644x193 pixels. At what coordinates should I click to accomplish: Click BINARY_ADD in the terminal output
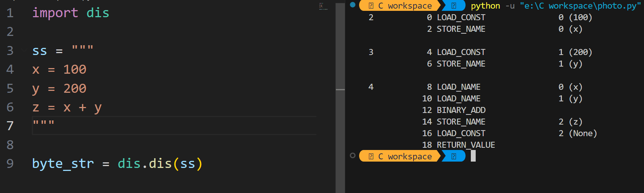461,110
